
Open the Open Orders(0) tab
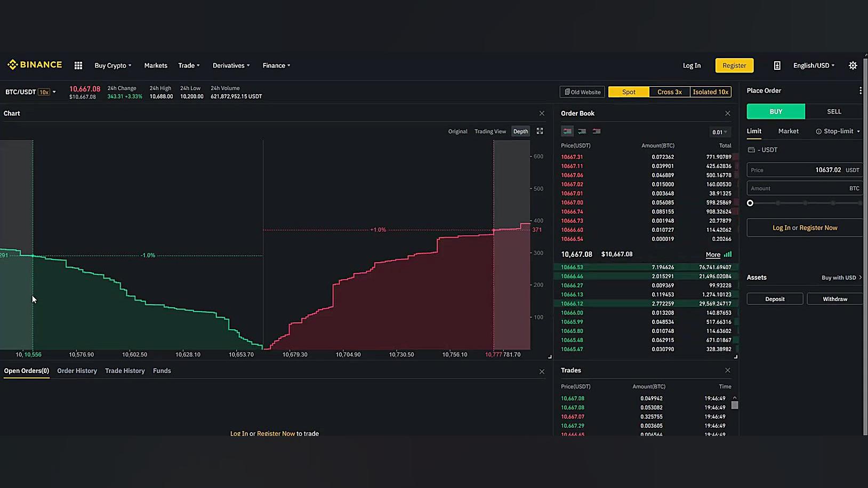pyautogui.click(x=27, y=371)
